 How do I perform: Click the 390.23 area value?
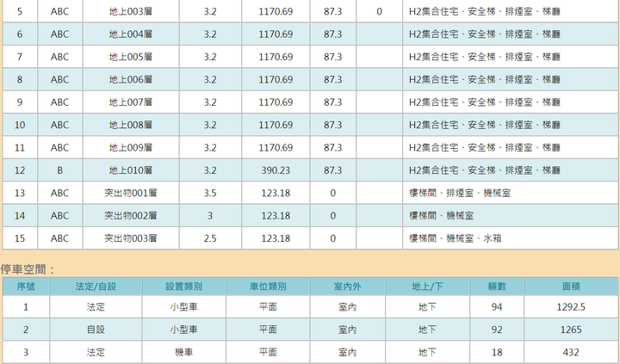(276, 170)
